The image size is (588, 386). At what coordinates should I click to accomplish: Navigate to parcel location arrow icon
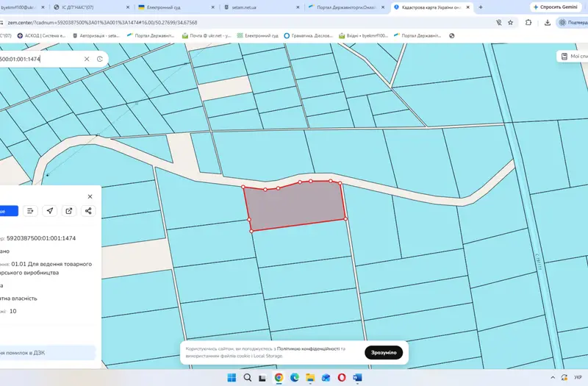(49, 211)
